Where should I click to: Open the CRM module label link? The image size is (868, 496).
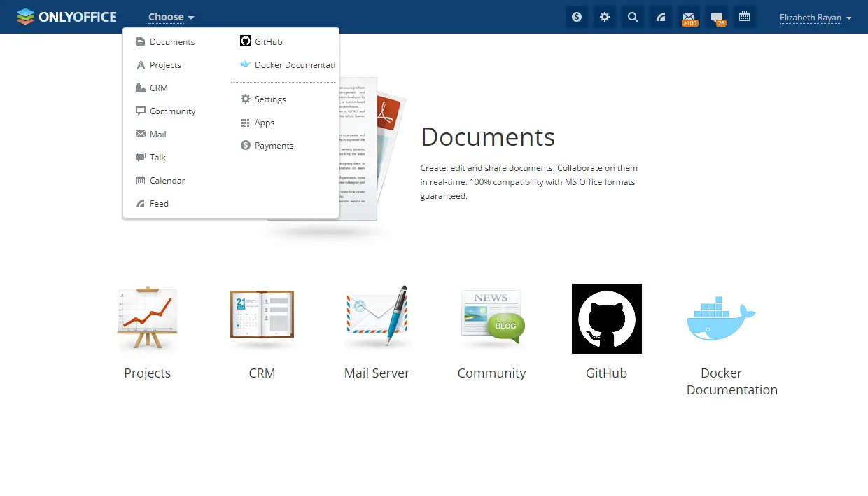tap(262, 373)
